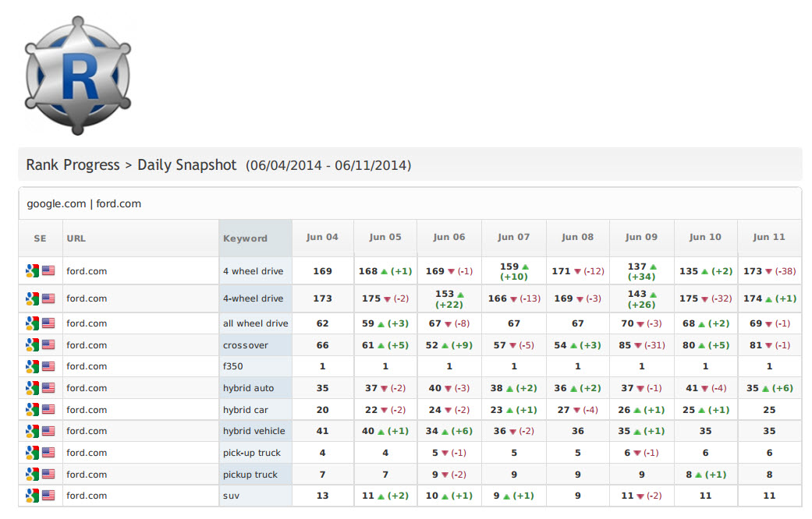Viewport: 812px width, 519px height.
Task: Click Jun 04 value '169' for 4 wheel drive
Action: [x=322, y=271]
